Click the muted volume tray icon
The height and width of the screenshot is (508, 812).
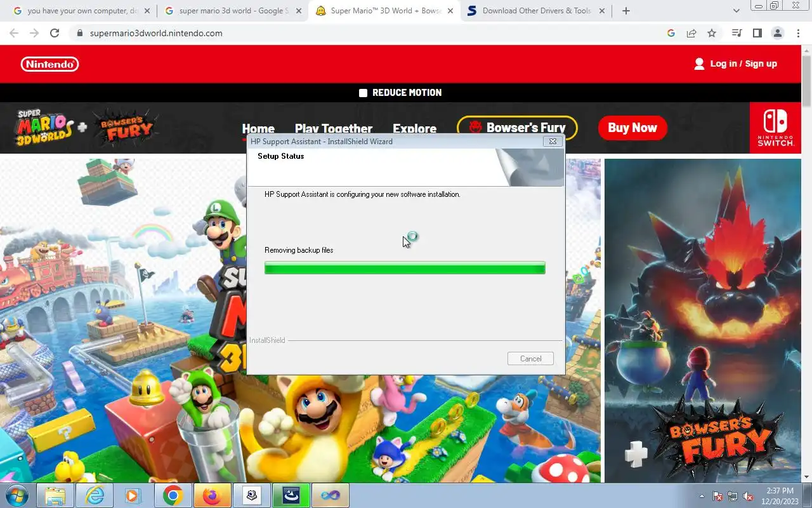pyautogui.click(x=748, y=496)
